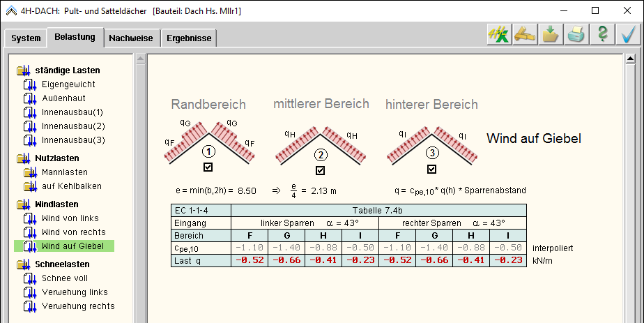Click the Eigengewicht load icon

pyautogui.click(x=29, y=84)
